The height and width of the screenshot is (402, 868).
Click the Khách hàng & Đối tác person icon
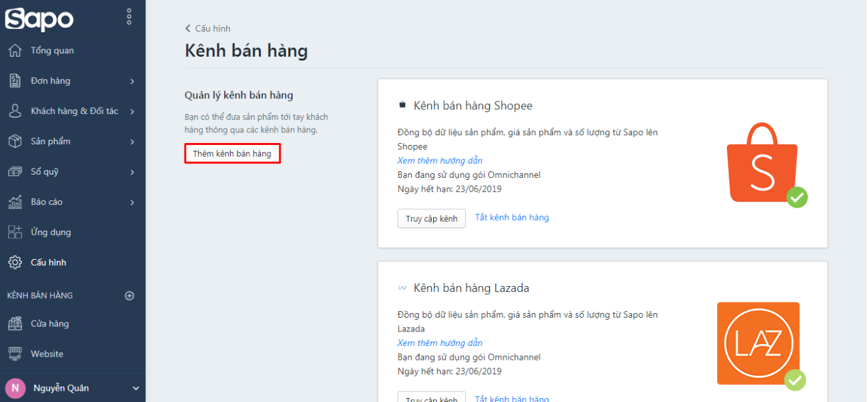coord(14,111)
